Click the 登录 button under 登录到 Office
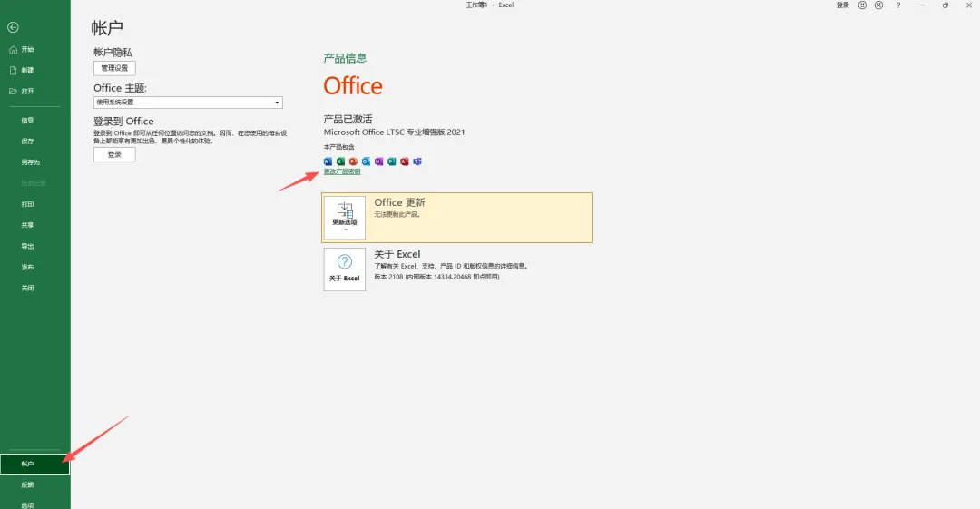The width and height of the screenshot is (980, 509). (x=114, y=154)
